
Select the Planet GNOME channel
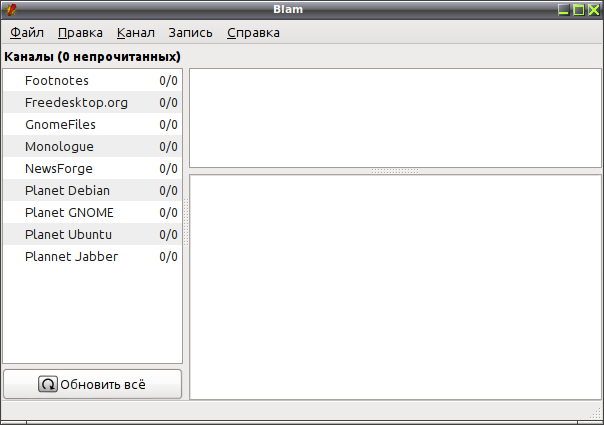pos(92,212)
